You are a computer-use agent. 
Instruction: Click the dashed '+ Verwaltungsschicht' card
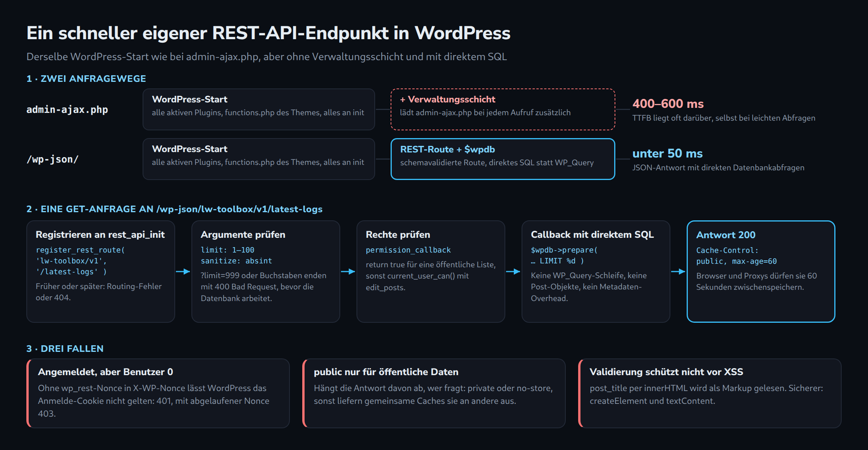503,109
